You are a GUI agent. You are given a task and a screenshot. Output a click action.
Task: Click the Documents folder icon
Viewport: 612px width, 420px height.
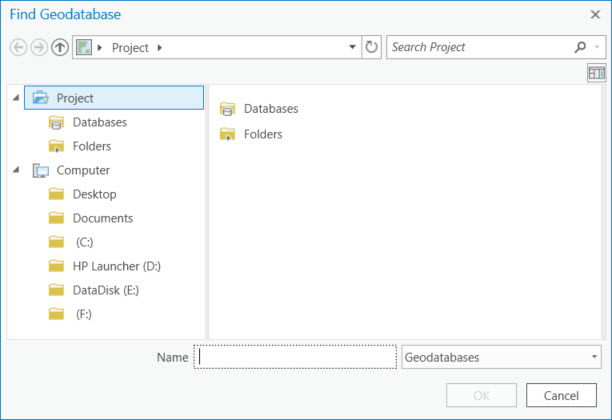(x=56, y=218)
